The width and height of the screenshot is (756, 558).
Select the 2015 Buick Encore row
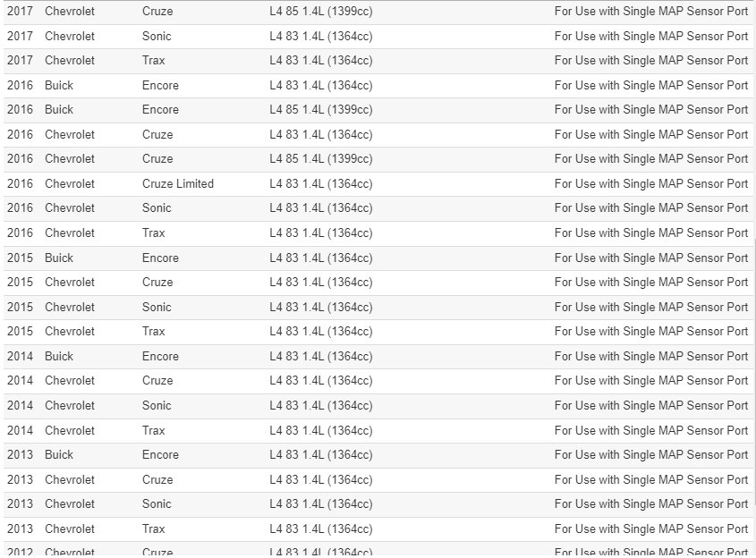tap(378, 258)
